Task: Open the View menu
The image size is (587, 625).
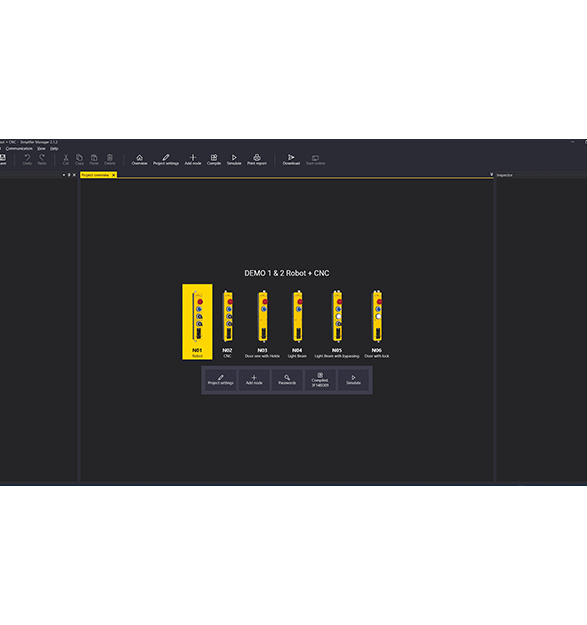Action: pos(41,148)
